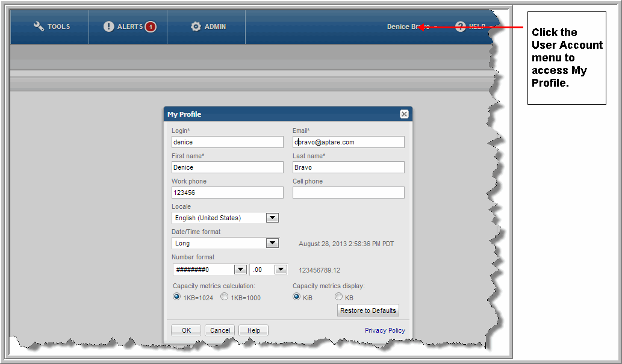Open the Admin gear icon

click(x=196, y=26)
